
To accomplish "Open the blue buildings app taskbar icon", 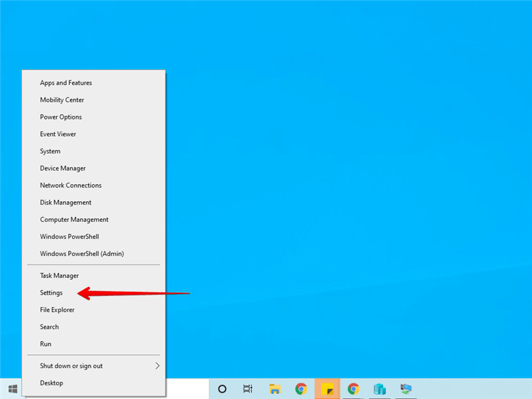I will 380,389.
